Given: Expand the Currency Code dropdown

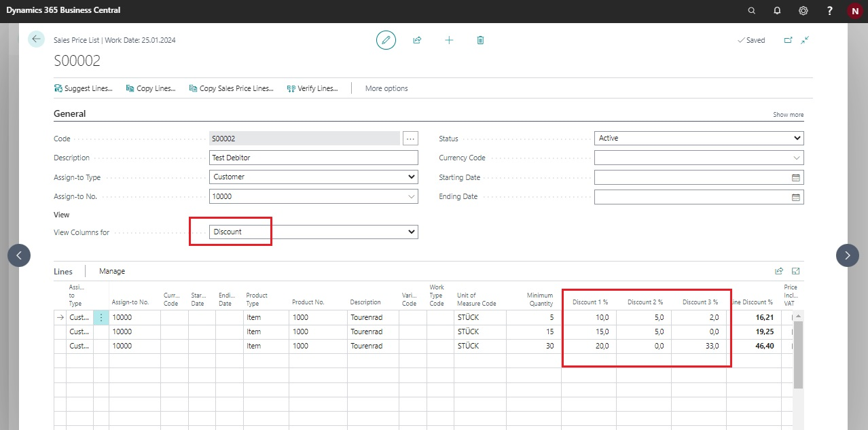Looking at the screenshot, I should (698, 158).
